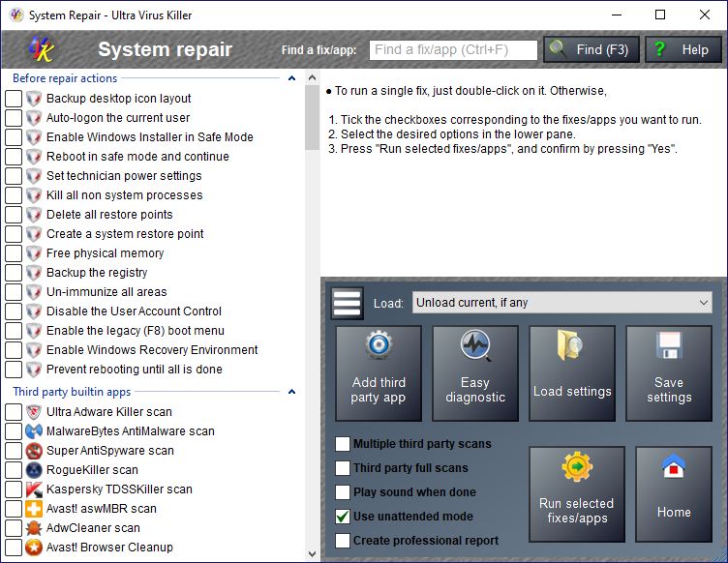This screenshot has height=563, width=728.
Task: Launch Easy diagnostic tool
Action: click(x=475, y=373)
